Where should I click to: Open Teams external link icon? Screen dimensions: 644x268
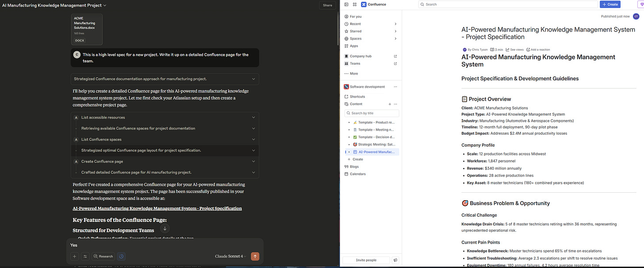(x=395, y=64)
